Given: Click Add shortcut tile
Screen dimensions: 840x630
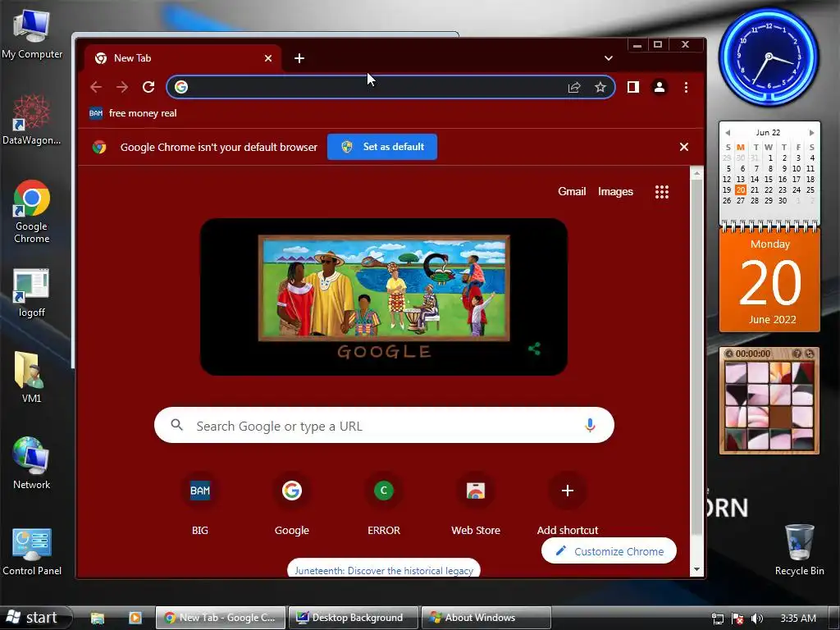Looking at the screenshot, I should pyautogui.click(x=568, y=504).
